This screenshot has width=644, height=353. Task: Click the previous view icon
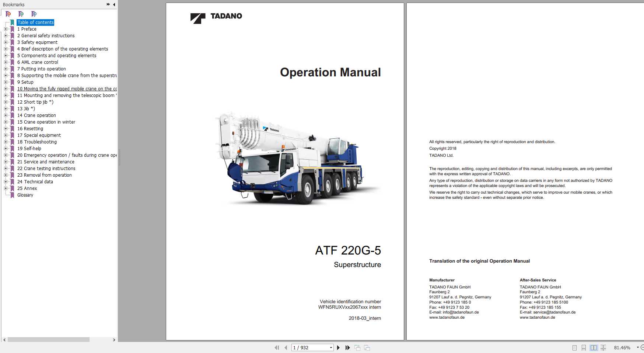(x=357, y=347)
